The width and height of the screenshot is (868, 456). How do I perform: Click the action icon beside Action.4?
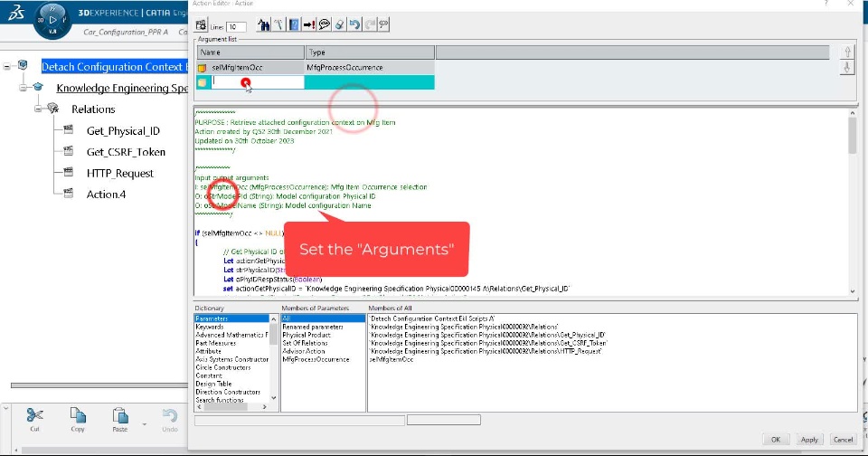(69, 194)
